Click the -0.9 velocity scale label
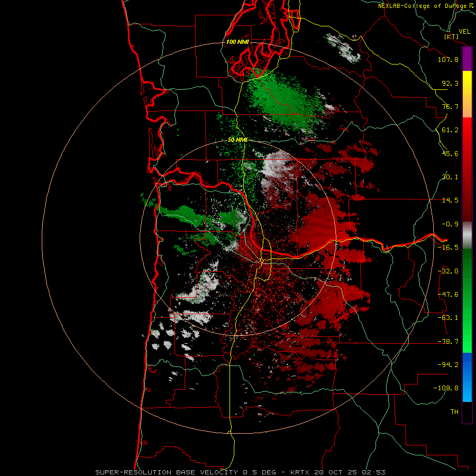This screenshot has height=476, width=476. 450,224
